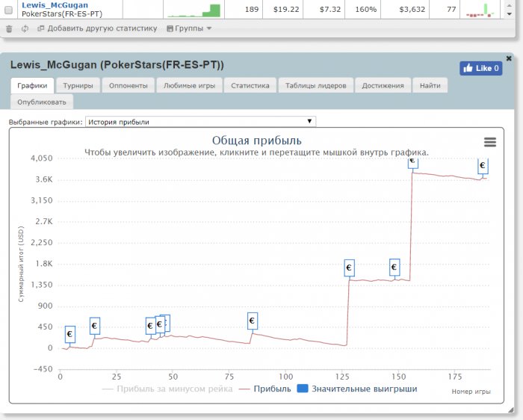Open the Таблицы лидеров tab
This screenshot has width=523, height=420.
(315, 85)
